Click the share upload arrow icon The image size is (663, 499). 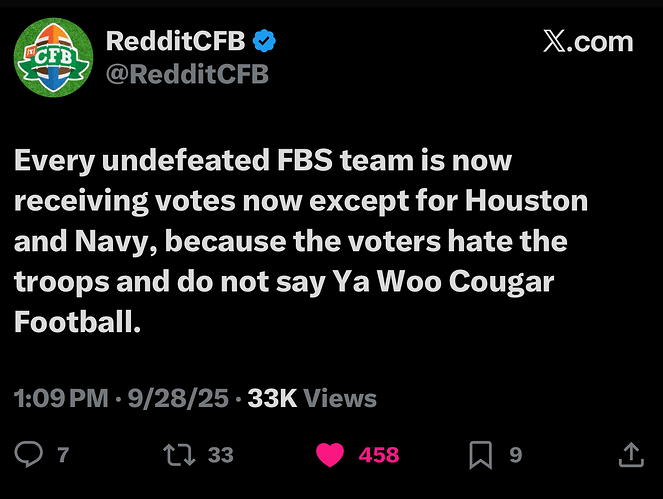point(631,455)
